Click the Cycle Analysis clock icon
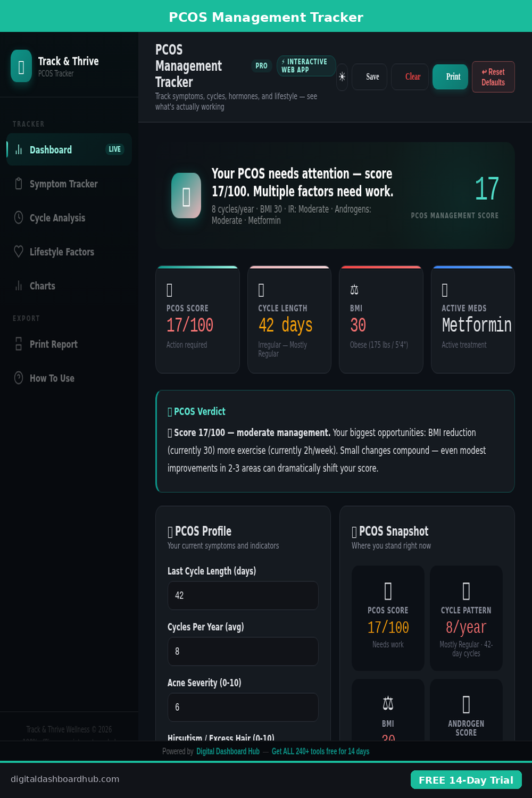The height and width of the screenshot is (798, 532). (19, 218)
